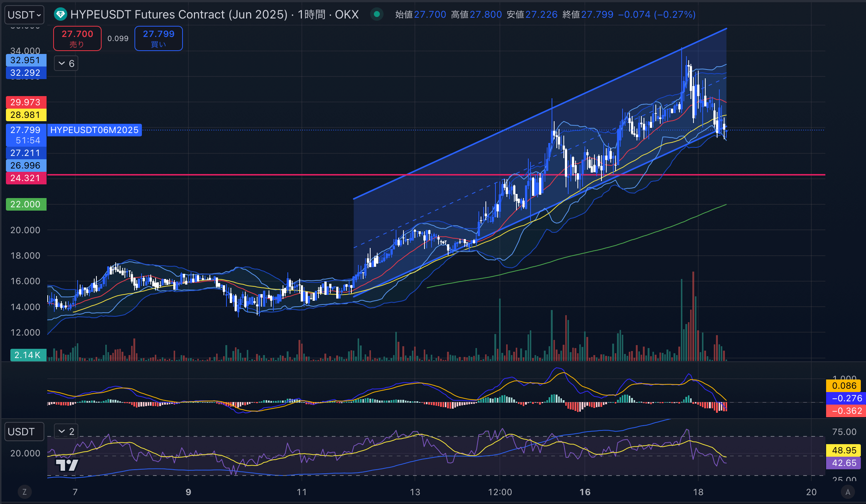Open the USDT dropdown in the lower pane
This screenshot has height=504, width=866.
pos(24,432)
